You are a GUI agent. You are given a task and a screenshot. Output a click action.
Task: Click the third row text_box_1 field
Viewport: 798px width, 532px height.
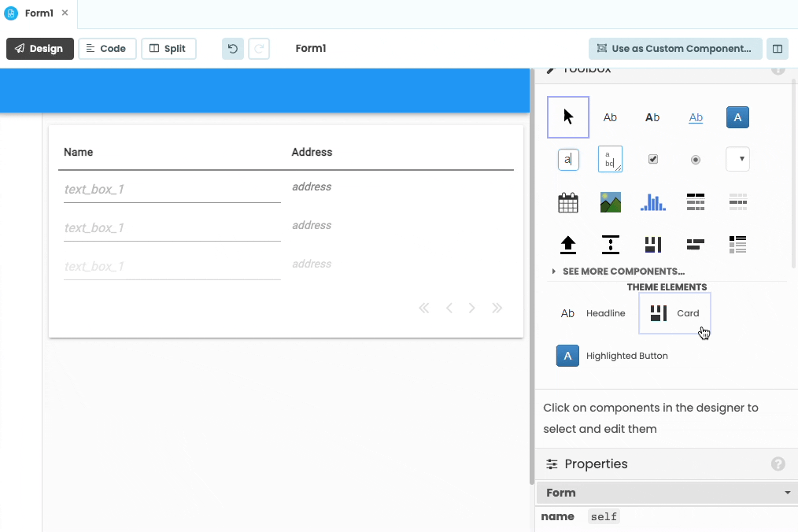(x=172, y=267)
